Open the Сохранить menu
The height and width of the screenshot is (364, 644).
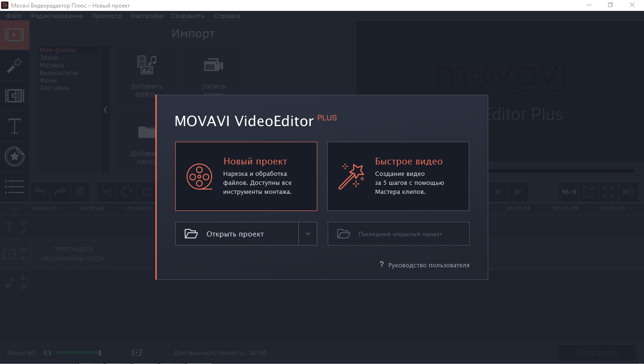click(x=188, y=16)
